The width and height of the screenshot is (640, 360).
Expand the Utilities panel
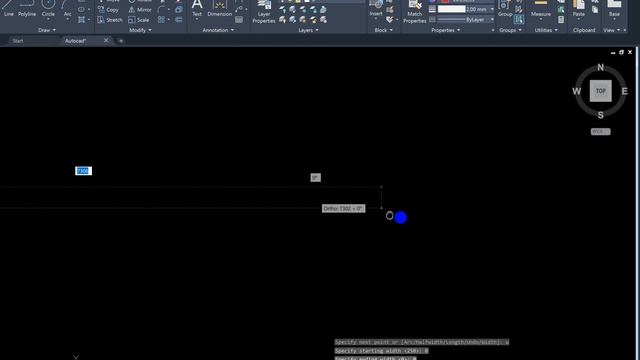pyautogui.click(x=546, y=30)
